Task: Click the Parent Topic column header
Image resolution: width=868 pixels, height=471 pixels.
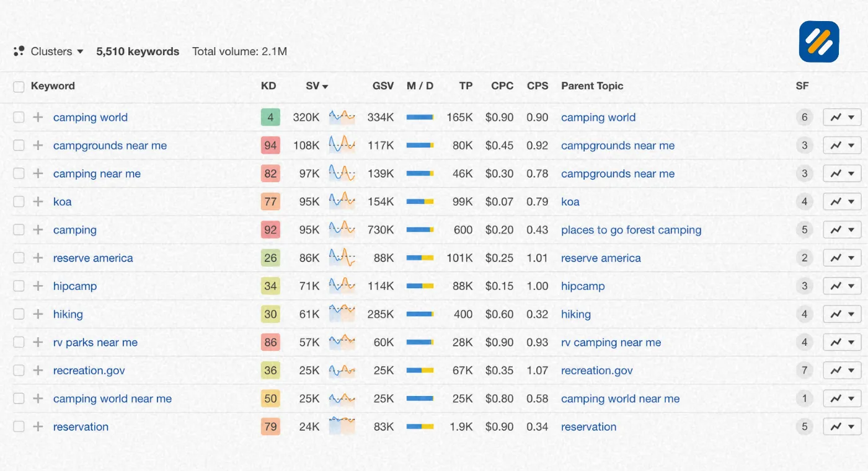Action: tap(592, 86)
